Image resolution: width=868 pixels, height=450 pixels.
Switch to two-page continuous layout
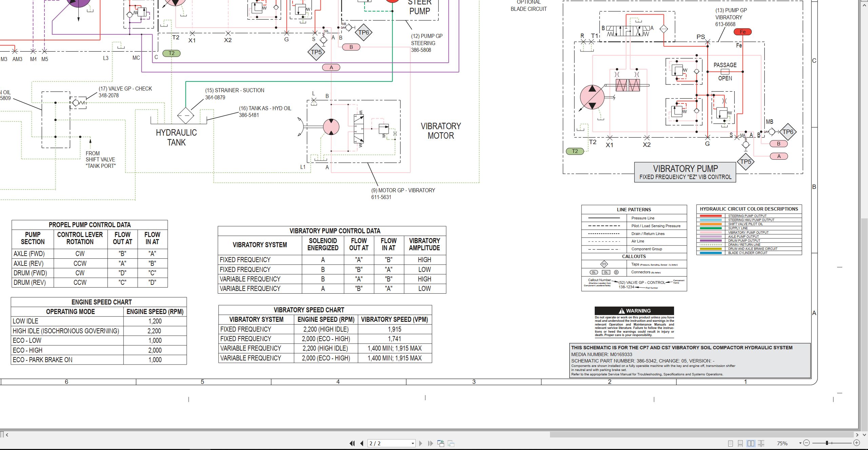(x=761, y=443)
